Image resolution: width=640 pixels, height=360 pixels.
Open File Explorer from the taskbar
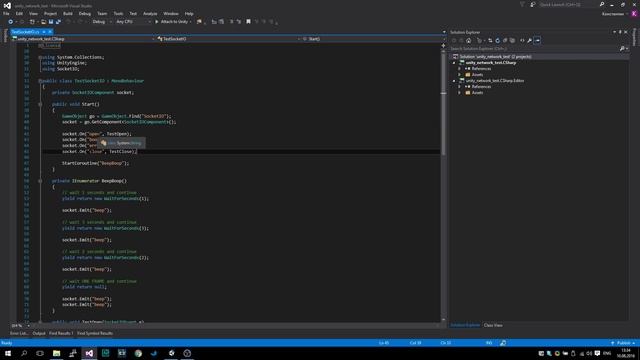pos(57,353)
